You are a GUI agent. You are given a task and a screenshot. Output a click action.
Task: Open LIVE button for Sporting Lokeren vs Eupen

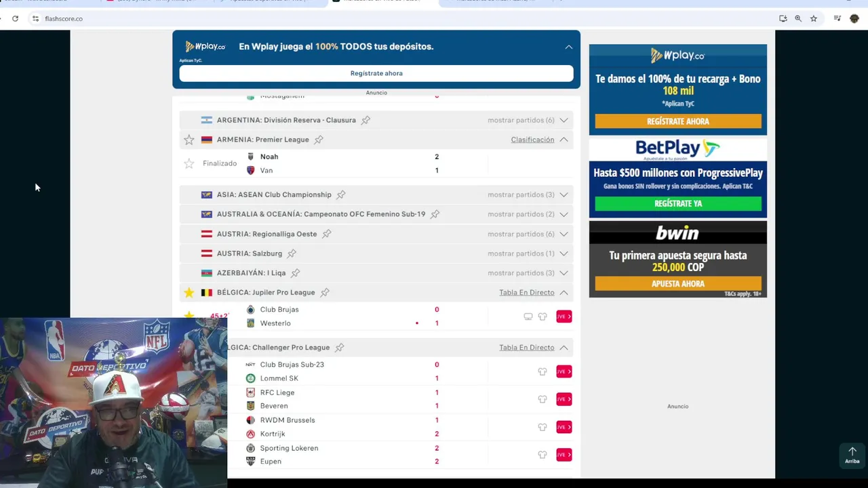coord(564,455)
